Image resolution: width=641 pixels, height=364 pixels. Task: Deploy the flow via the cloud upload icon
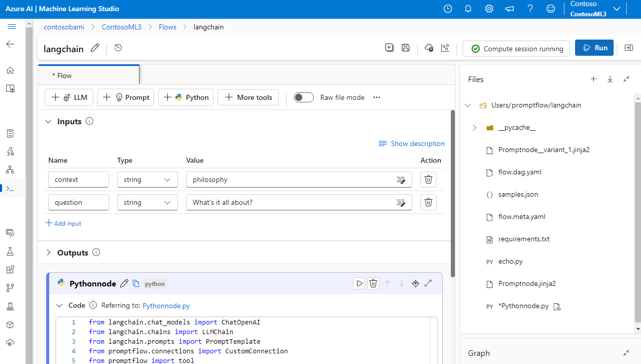coord(429,47)
